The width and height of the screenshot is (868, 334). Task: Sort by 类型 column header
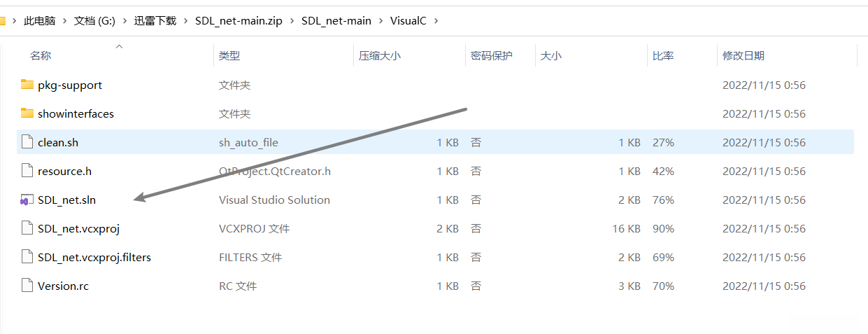229,55
